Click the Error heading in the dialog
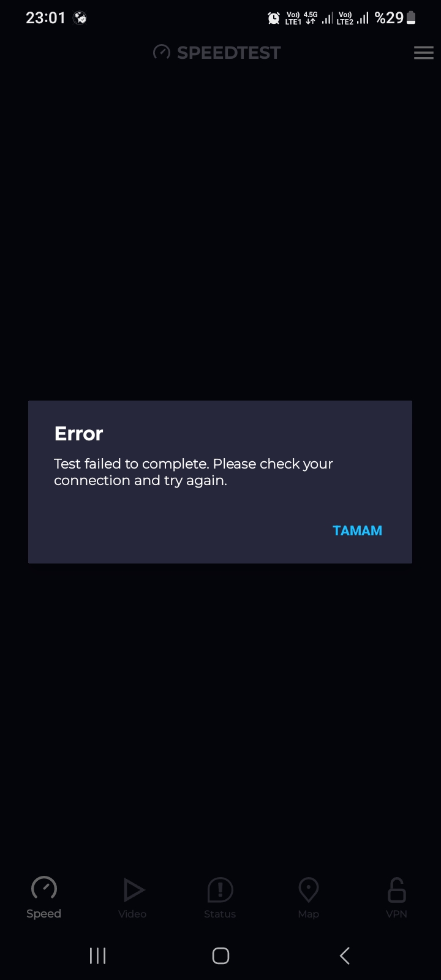The height and width of the screenshot is (980, 441). (x=78, y=434)
